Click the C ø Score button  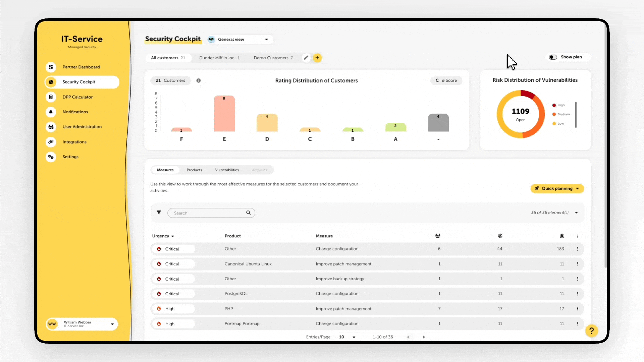446,80
